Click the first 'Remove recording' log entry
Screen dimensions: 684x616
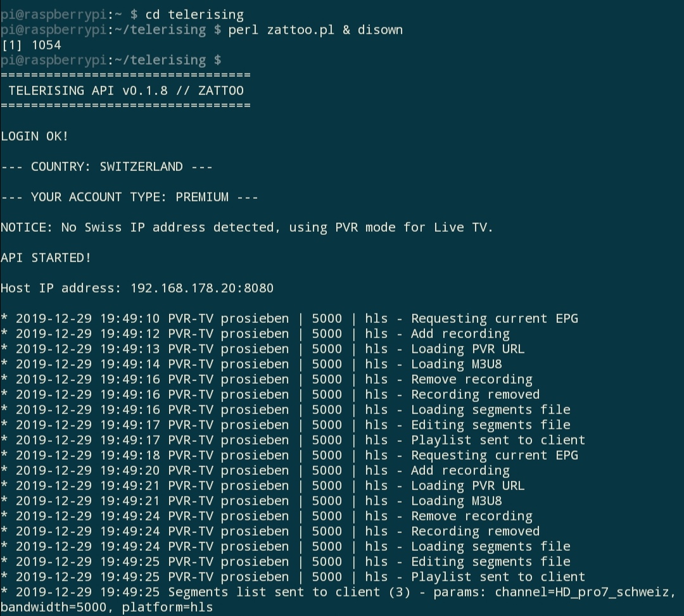click(x=267, y=380)
